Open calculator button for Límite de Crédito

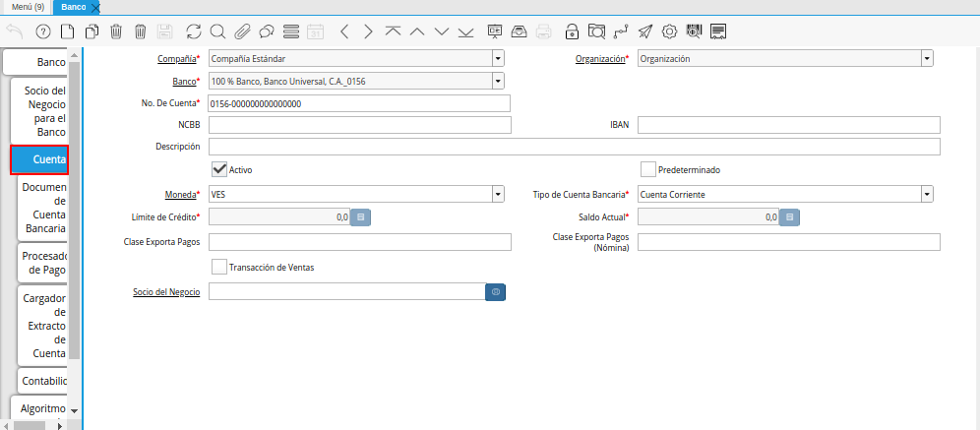pyautogui.click(x=361, y=217)
